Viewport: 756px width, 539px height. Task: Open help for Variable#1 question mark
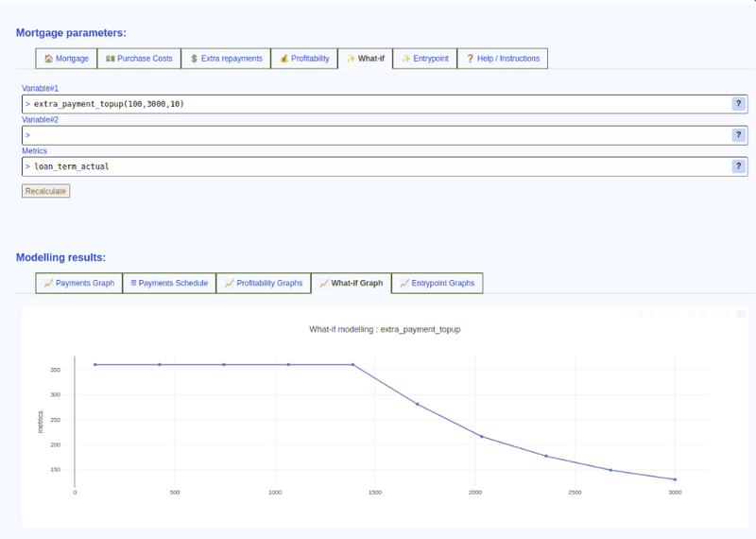(739, 104)
